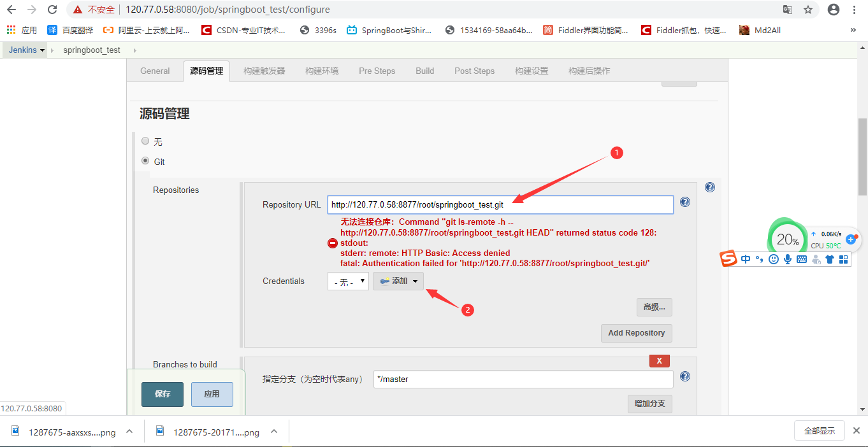Image resolution: width=868 pixels, height=447 pixels.
Task: Click the springboot_test breadcrumb
Action: point(92,50)
